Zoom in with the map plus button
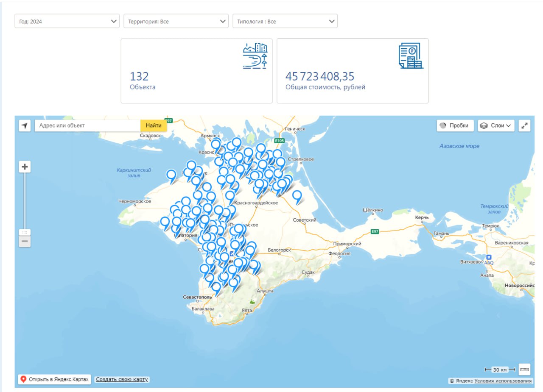The height and width of the screenshot is (392, 543). tap(25, 167)
